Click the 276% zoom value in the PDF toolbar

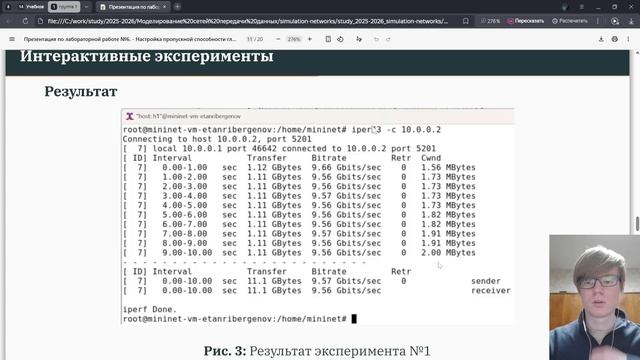tap(294, 39)
